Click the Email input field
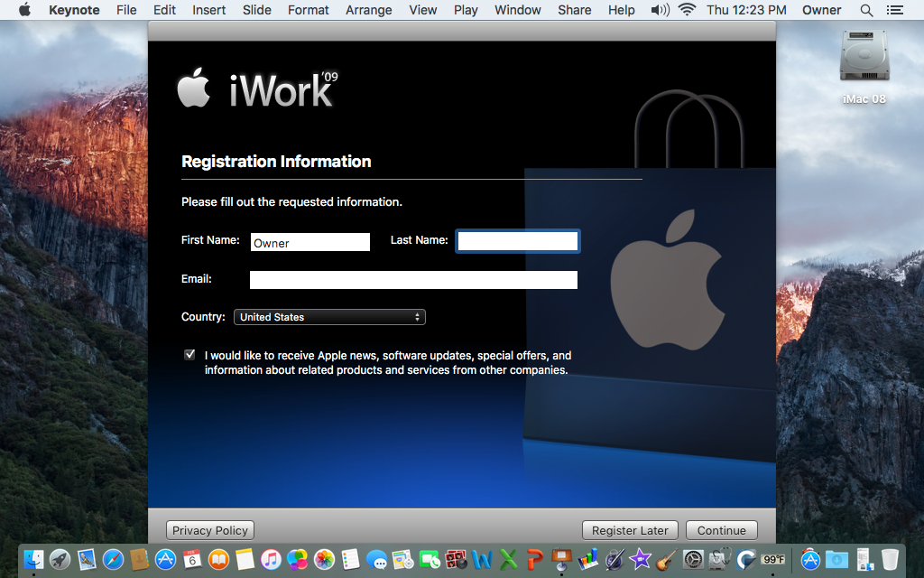 click(413, 280)
